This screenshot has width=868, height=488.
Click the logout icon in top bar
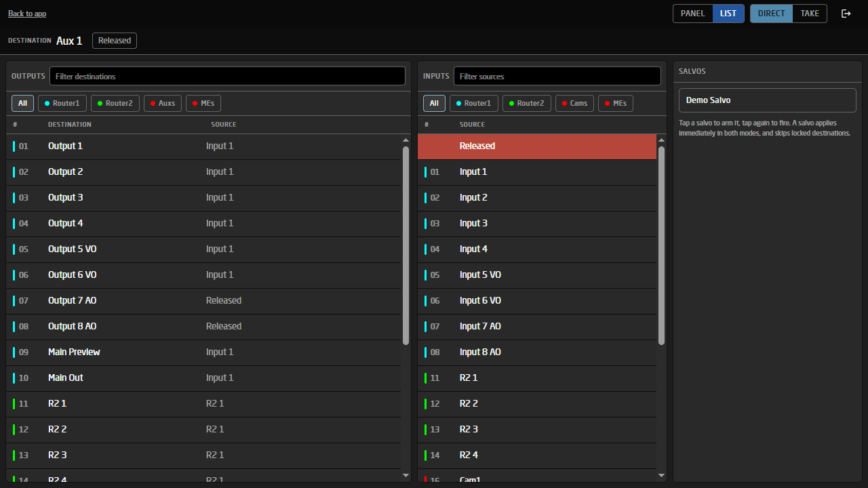coord(846,14)
